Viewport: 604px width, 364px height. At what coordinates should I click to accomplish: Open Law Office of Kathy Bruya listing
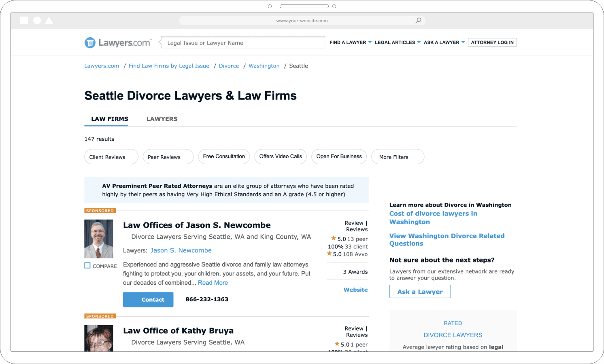pos(178,331)
